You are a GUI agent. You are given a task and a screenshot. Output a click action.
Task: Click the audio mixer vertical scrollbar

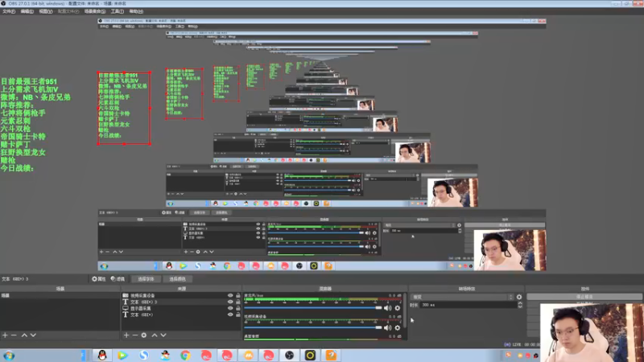click(x=406, y=311)
